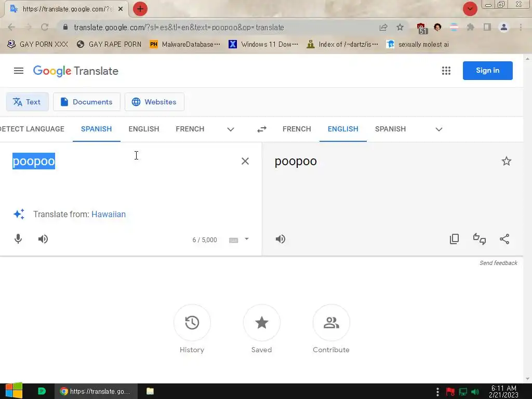Image resolution: width=532 pixels, height=399 pixels.
Task: Clear the source text with the X
Action: click(245, 161)
